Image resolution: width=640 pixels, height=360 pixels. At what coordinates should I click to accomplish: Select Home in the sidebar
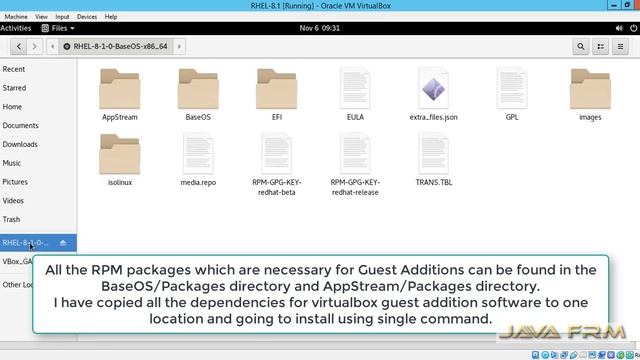pos(38,107)
